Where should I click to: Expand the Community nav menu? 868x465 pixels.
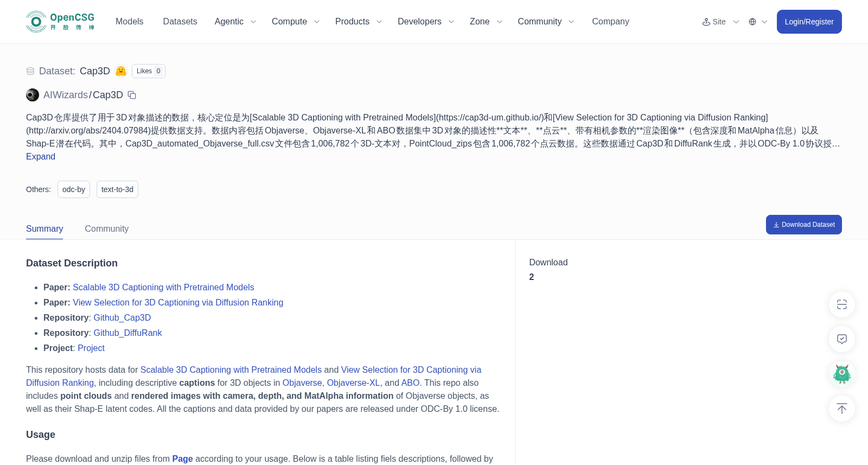click(x=546, y=22)
